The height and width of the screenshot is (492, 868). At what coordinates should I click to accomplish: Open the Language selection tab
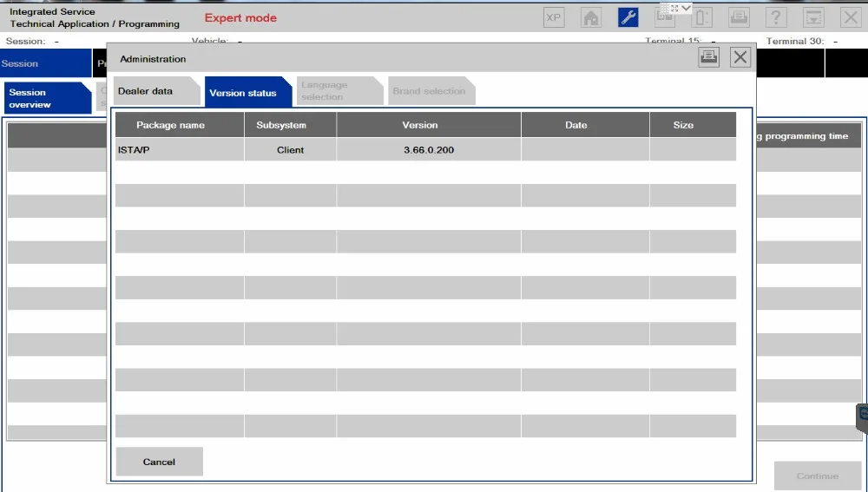(339, 91)
